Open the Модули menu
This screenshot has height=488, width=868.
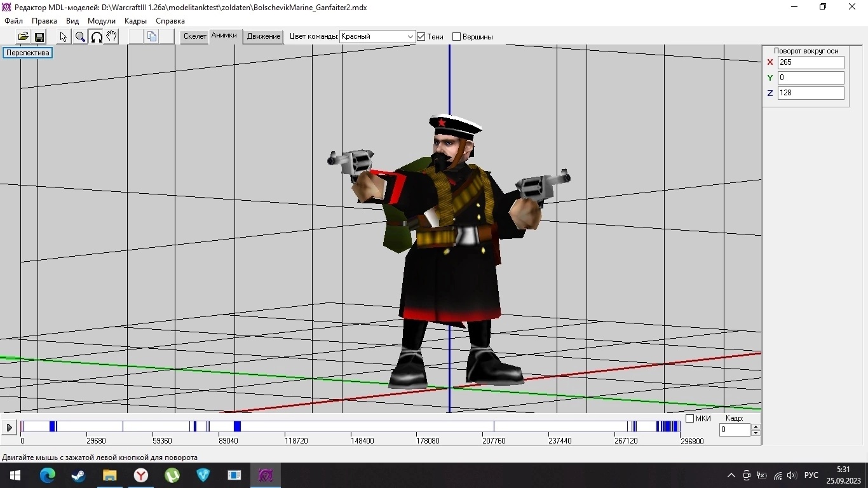(102, 21)
